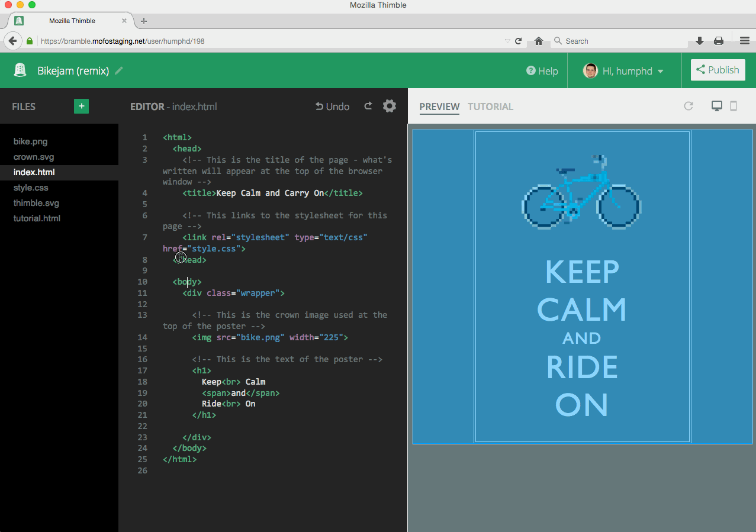This screenshot has width=756, height=532.
Task: Redo the last edit with the redo arrow
Action: click(368, 107)
